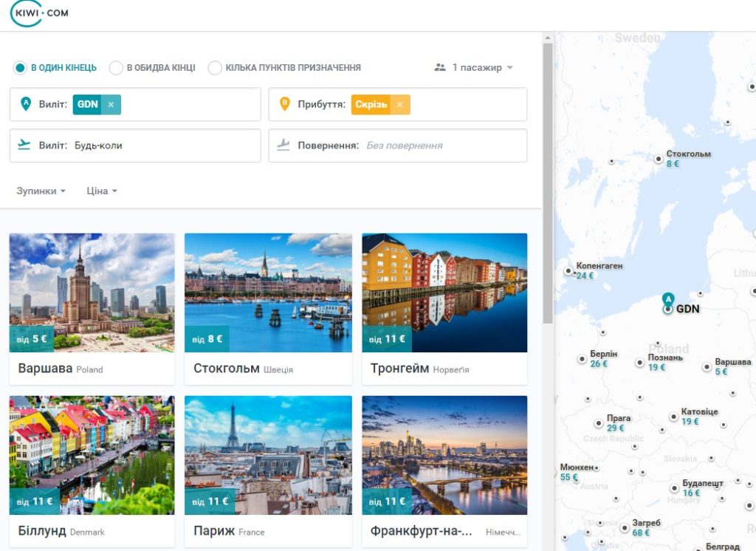Click the passengers people icon
756x551 pixels.
440,67
